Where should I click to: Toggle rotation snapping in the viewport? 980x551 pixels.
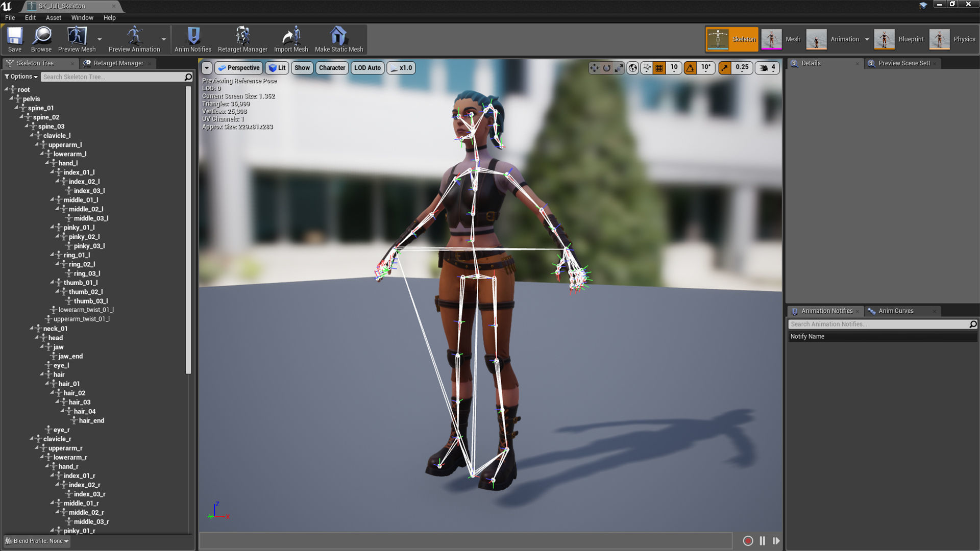pyautogui.click(x=690, y=67)
